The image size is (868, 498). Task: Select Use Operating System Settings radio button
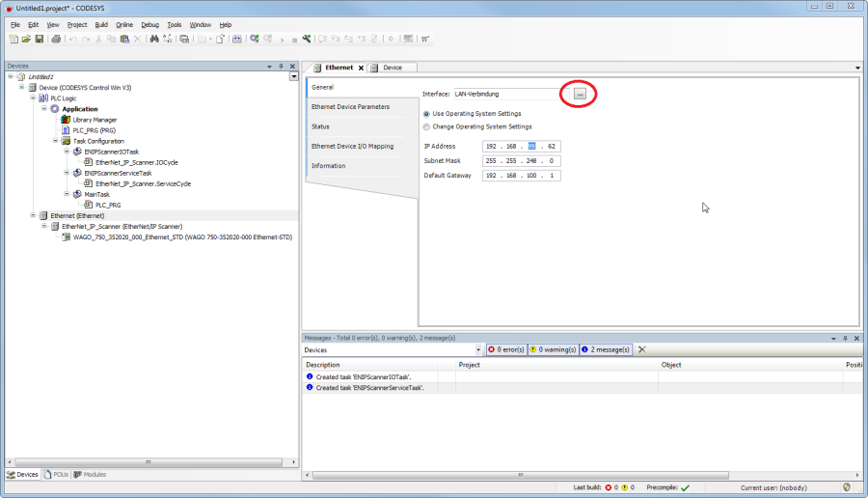tap(427, 114)
